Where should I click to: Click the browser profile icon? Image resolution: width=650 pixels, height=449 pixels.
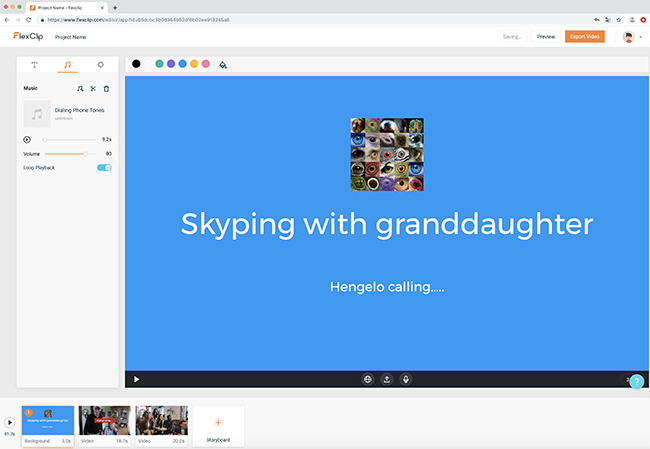pos(632,19)
